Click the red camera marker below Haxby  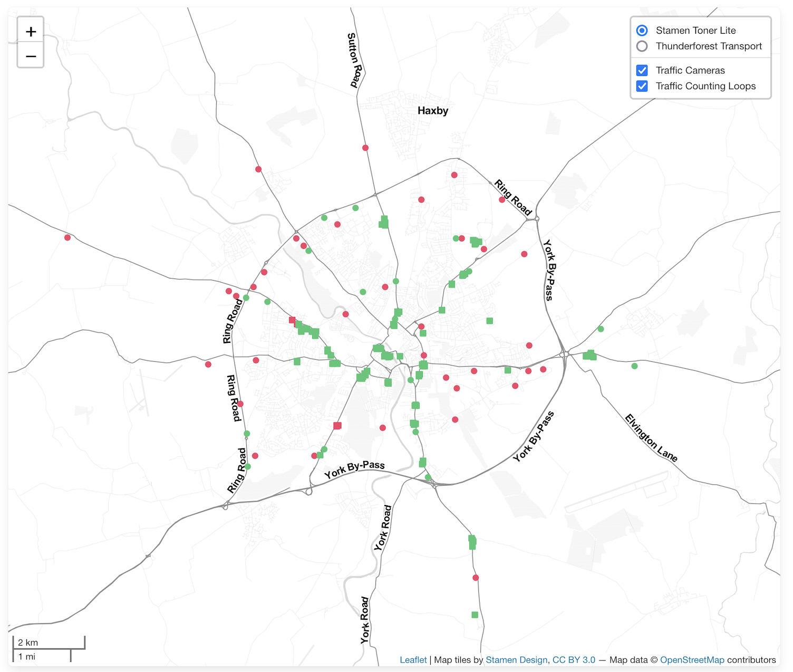pos(453,174)
